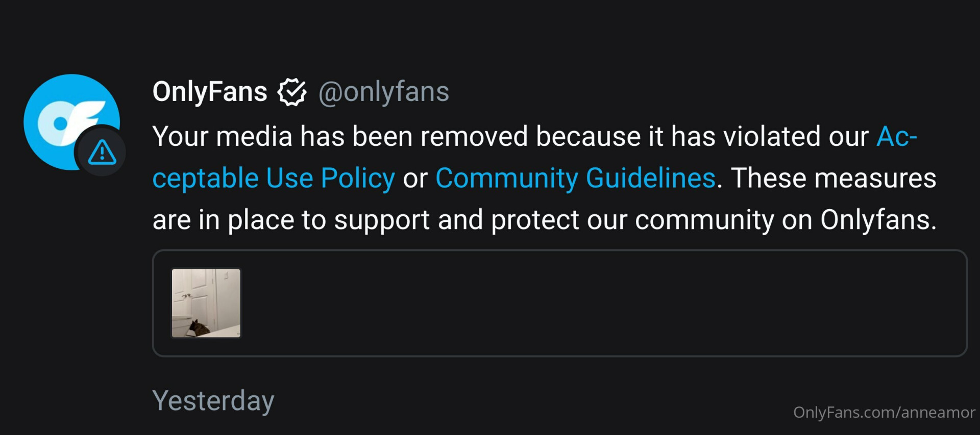980x435 pixels.
Task: Click the "These measures" text
Action: [834, 178]
